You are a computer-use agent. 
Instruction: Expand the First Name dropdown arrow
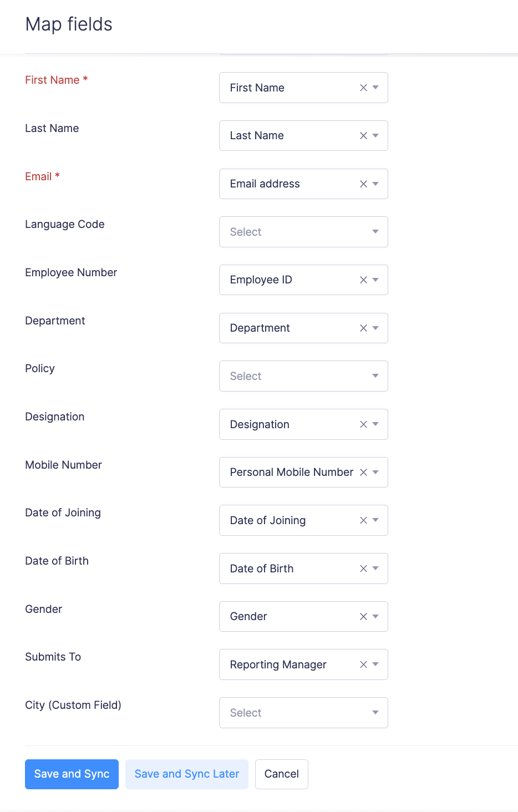tap(376, 87)
